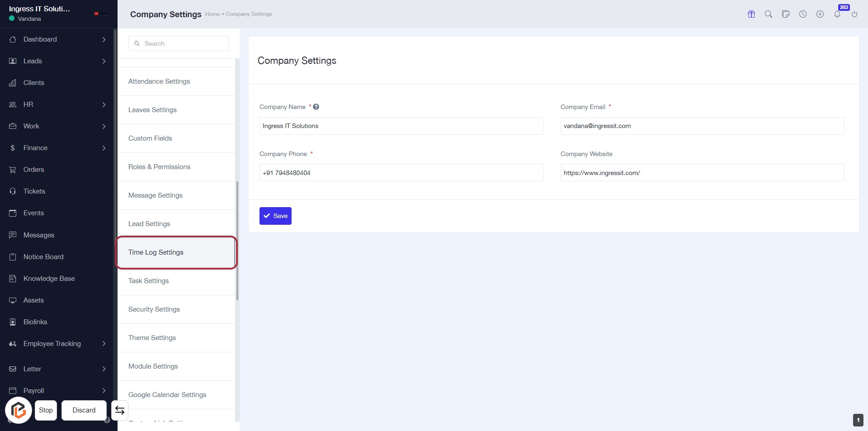Open Time Log Settings menu item
This screenshot has width=868, height=431.
(156, 252)
